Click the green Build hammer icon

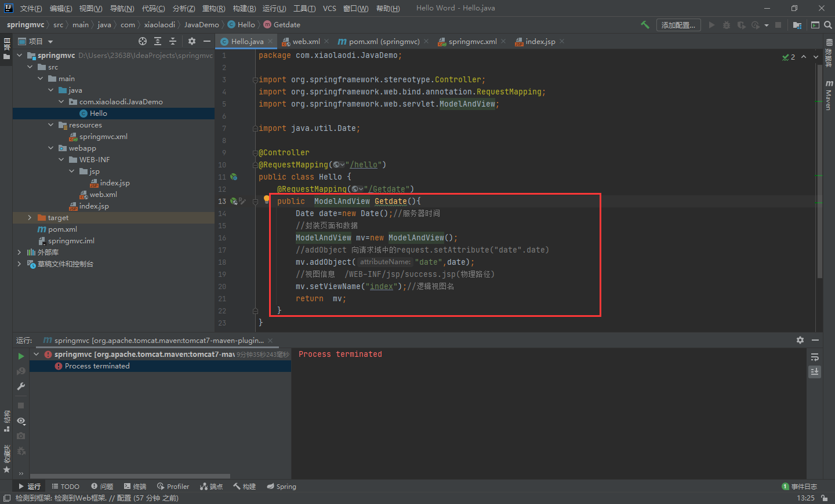point(645,25)
